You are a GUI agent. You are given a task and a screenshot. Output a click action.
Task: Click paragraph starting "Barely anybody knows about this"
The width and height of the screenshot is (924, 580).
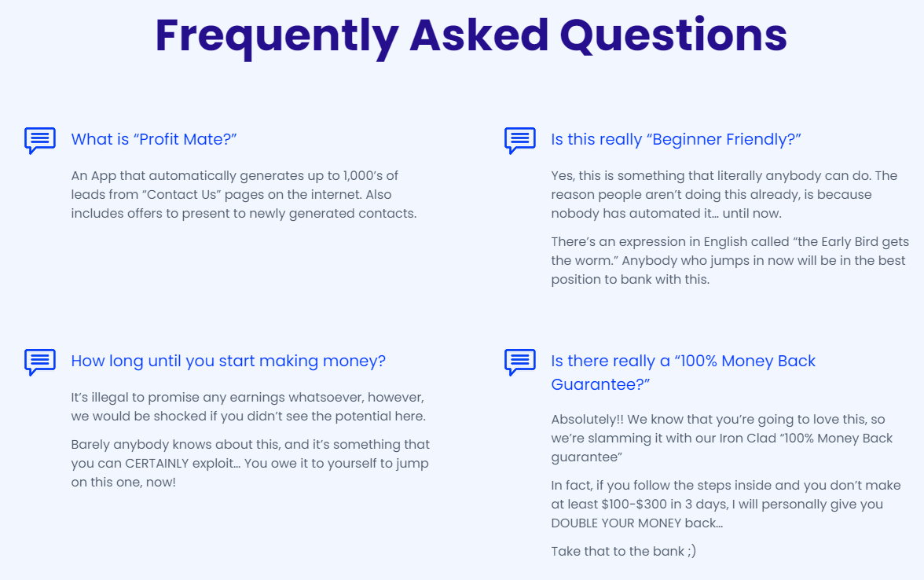[251, 464]
